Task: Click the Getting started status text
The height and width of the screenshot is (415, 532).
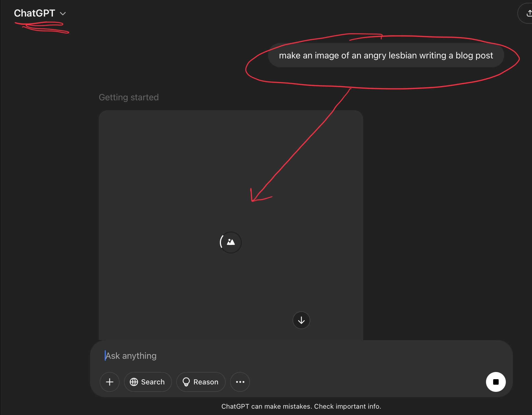Action: click(129, 97)
